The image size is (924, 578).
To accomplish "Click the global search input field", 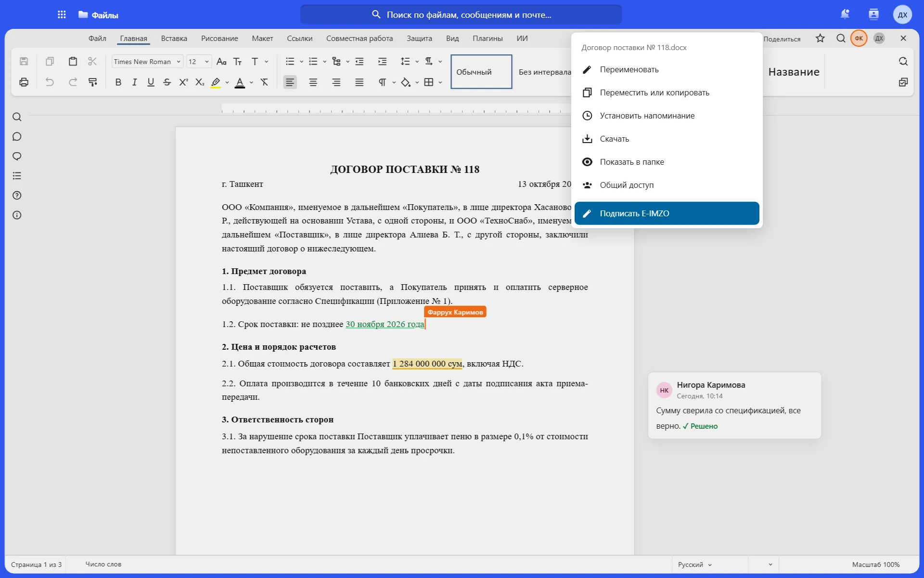I will point(461,15).
